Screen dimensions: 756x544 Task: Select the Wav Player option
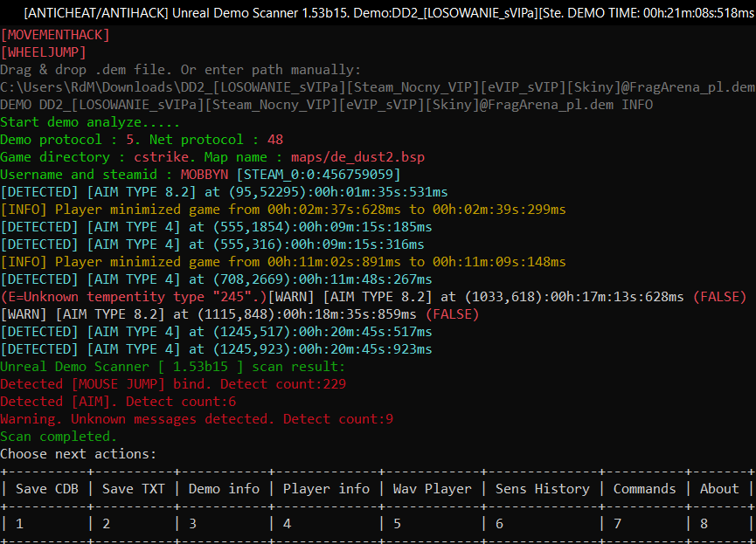tap(432, 489)
